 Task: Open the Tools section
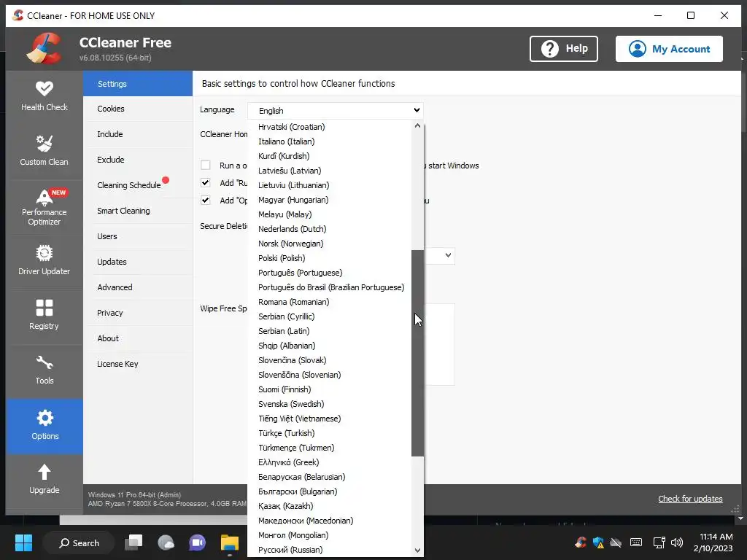point(44,370)
